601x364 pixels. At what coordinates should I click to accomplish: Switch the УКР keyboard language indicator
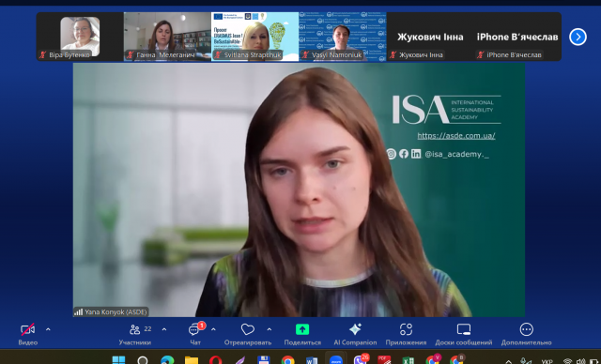547,361
